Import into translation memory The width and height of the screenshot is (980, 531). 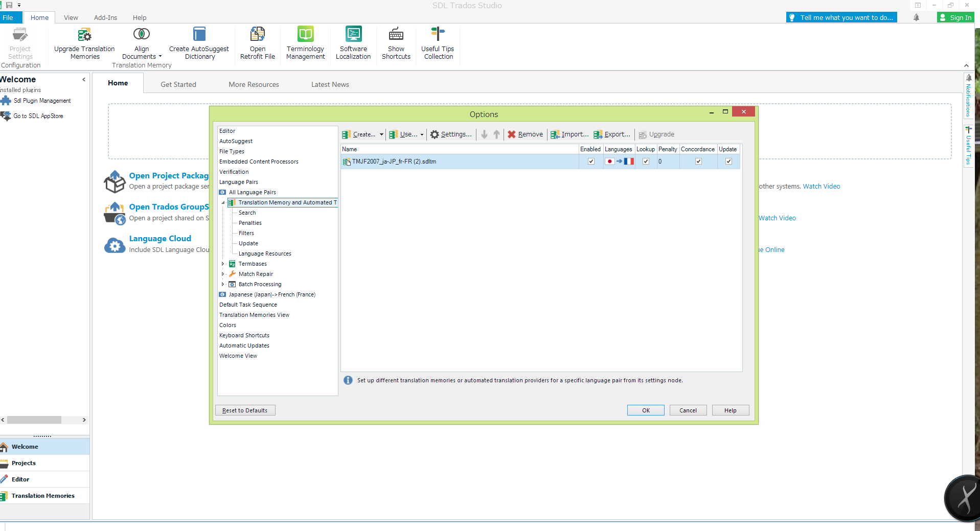click(569, 134)
